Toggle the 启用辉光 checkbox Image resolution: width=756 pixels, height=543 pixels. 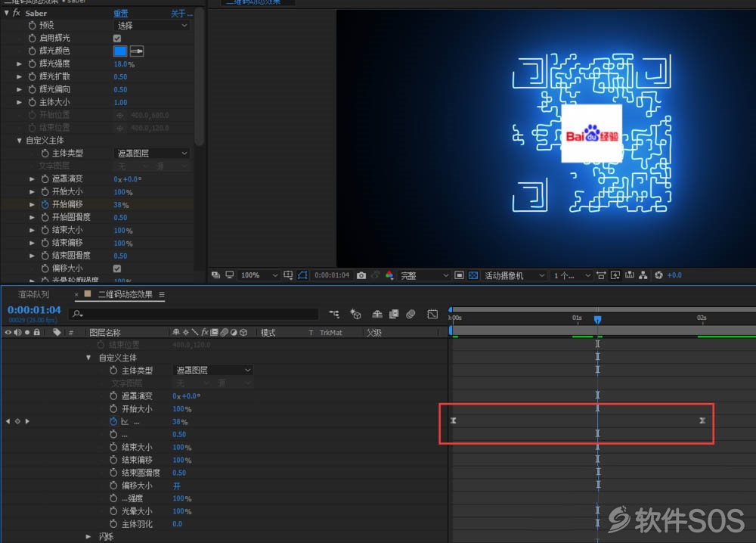(x=117, y=38)
